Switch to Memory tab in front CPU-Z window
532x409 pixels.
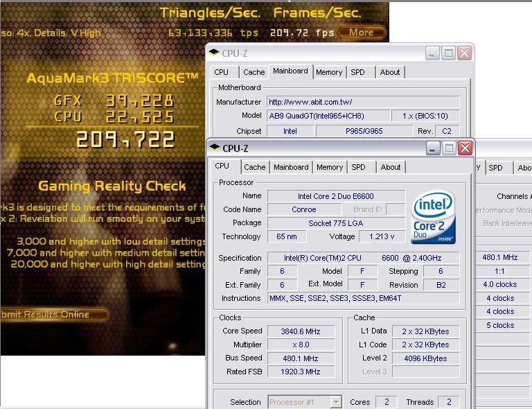point(330,167)
